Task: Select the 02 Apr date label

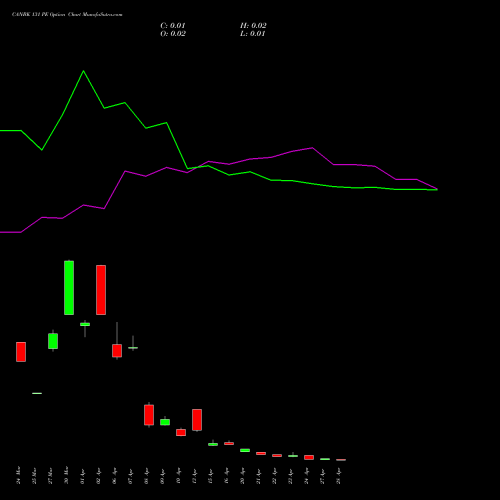Action: [x=98, y=476]
